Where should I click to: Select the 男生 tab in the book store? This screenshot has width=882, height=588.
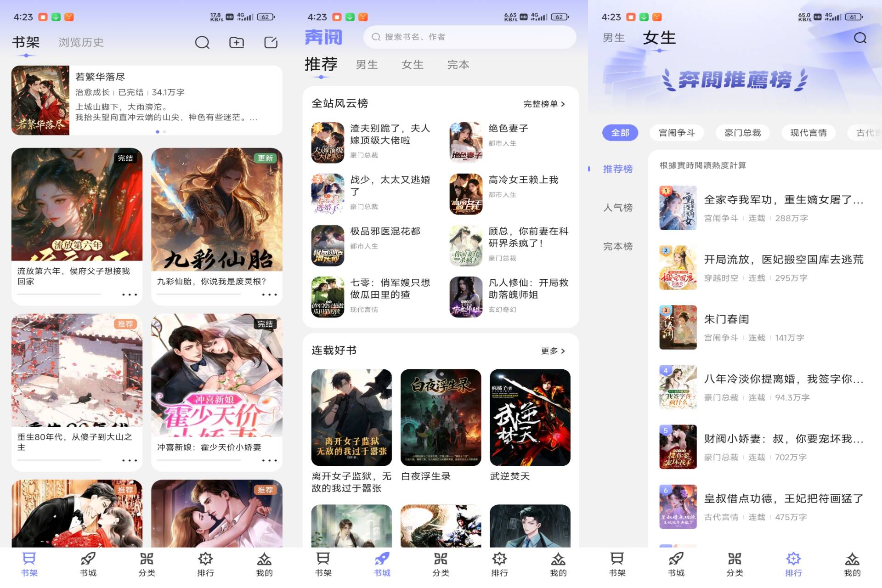[x=367, y=65]
